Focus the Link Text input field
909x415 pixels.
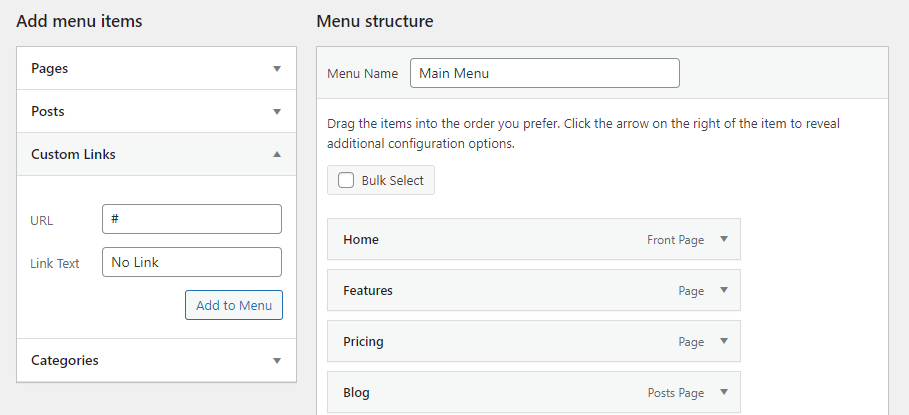192,262
